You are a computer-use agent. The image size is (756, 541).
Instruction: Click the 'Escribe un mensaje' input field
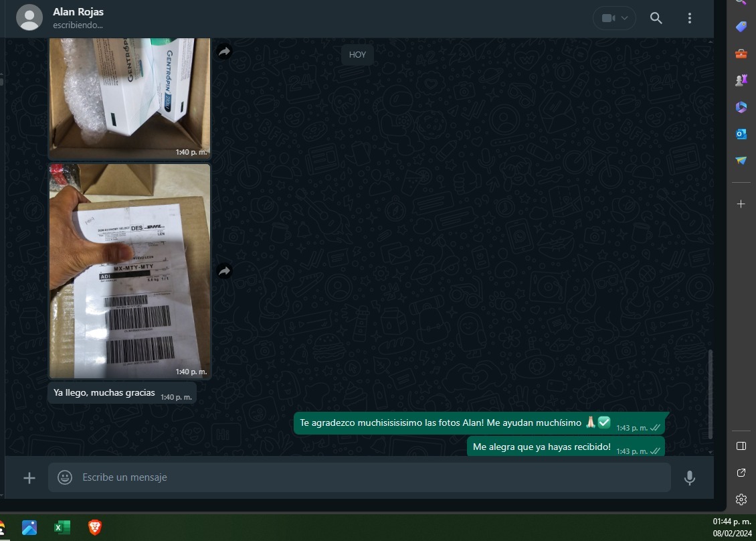368,477
